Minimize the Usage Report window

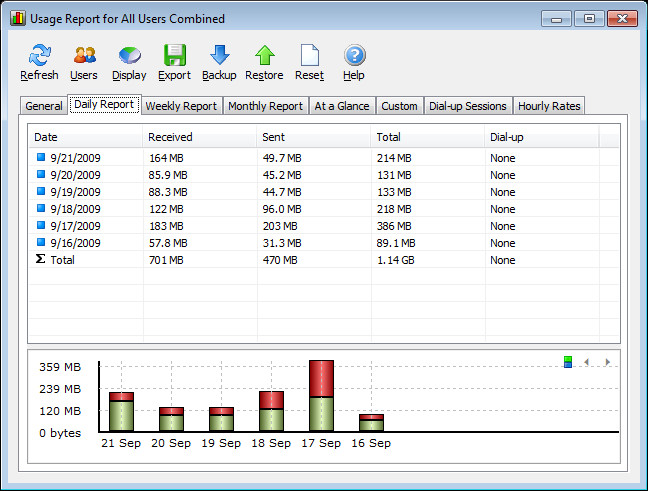pos(556,19)
